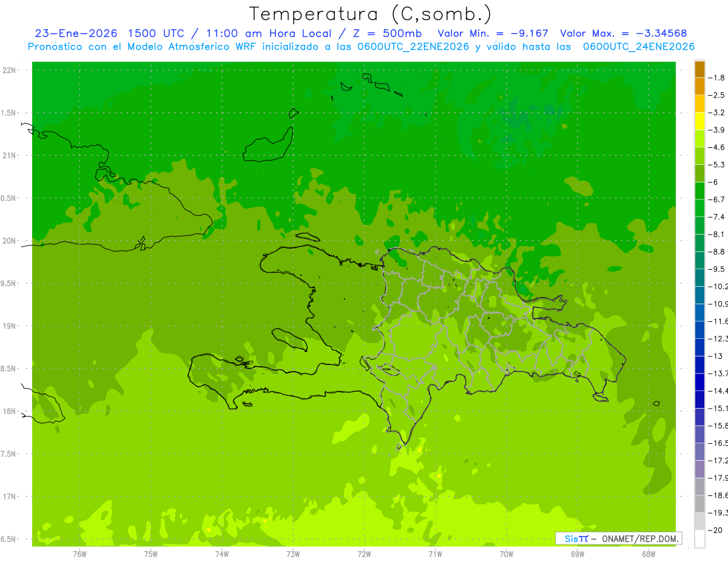
Task: Click the '73W' longitude label
Action: pos(293,554)
